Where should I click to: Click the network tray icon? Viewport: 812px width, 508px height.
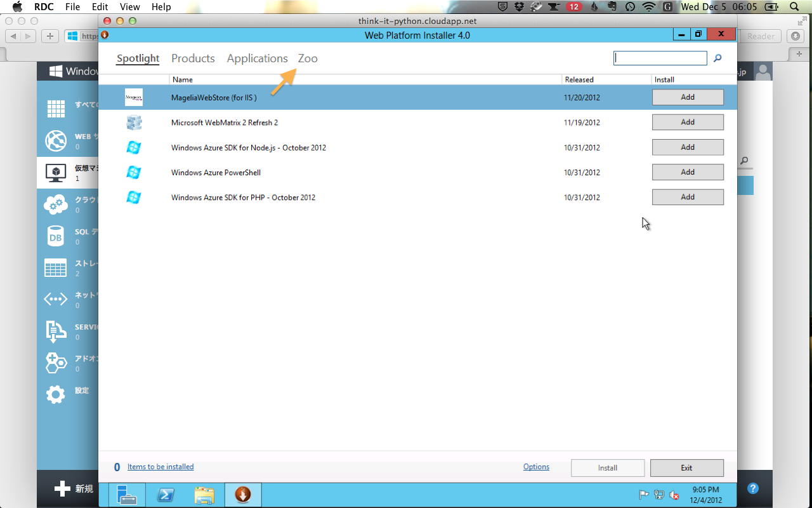(659, 495)
